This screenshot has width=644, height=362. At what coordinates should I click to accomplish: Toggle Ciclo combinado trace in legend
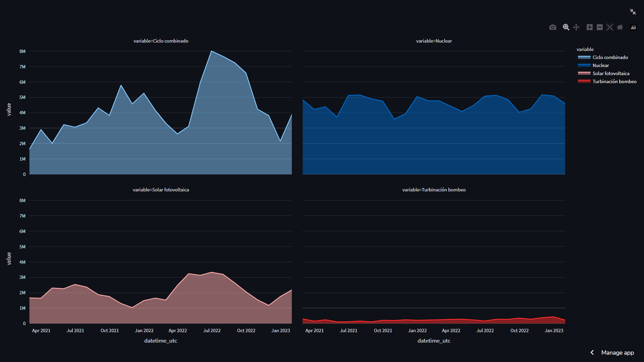[x=610, y=57]
